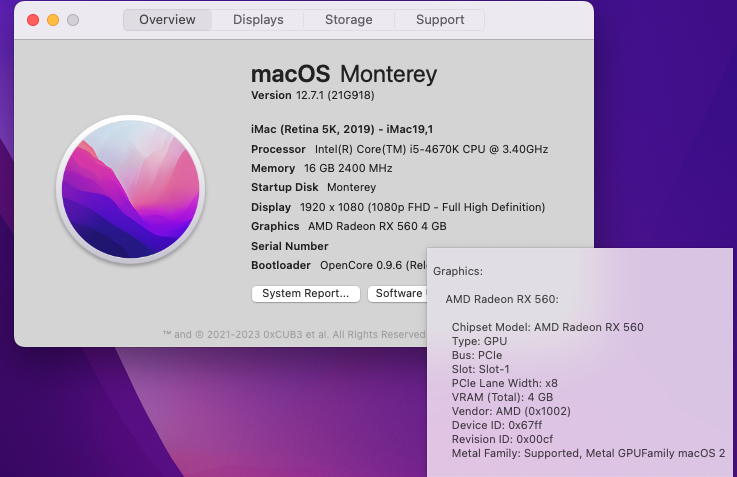Click the Chipset Model line in tooltip
This screenshot has height=477, width=737.
(548, 328)
